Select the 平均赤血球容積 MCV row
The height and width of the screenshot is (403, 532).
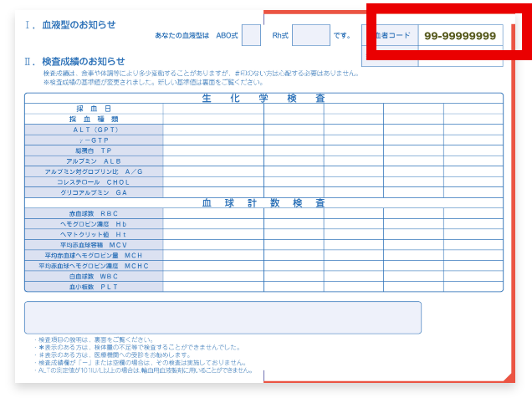94,245
